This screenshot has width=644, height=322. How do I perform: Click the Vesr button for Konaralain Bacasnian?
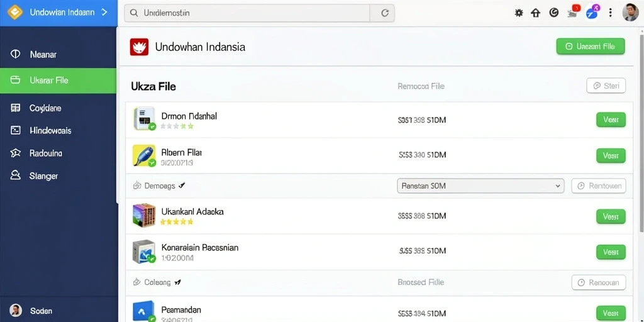point(611,252)
